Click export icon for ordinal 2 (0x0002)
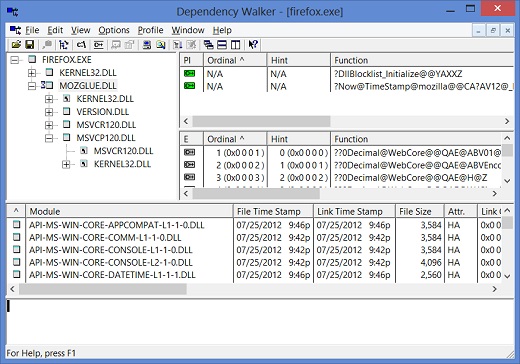The image size is (520, 364). pyautogui.click(x=189, y=165)
